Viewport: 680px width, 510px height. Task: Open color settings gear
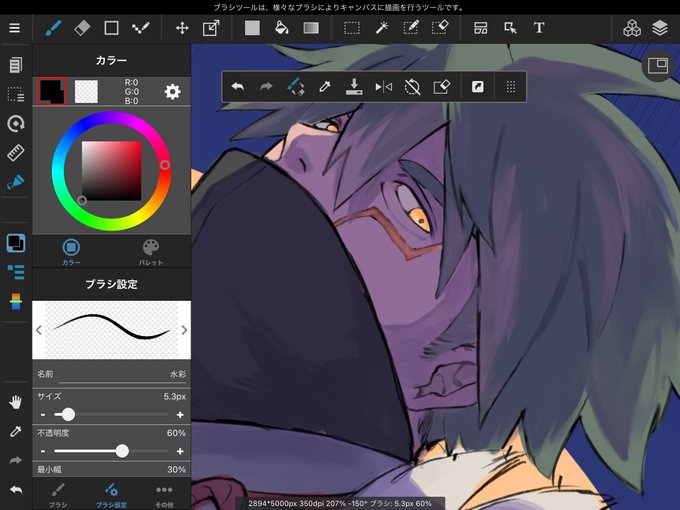pyautogui.click(x=173, y=92)
